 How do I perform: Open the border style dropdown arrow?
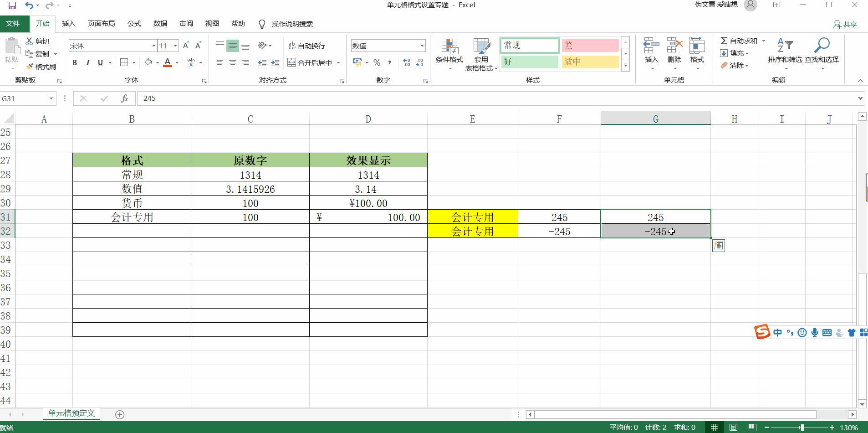(133, 62)
